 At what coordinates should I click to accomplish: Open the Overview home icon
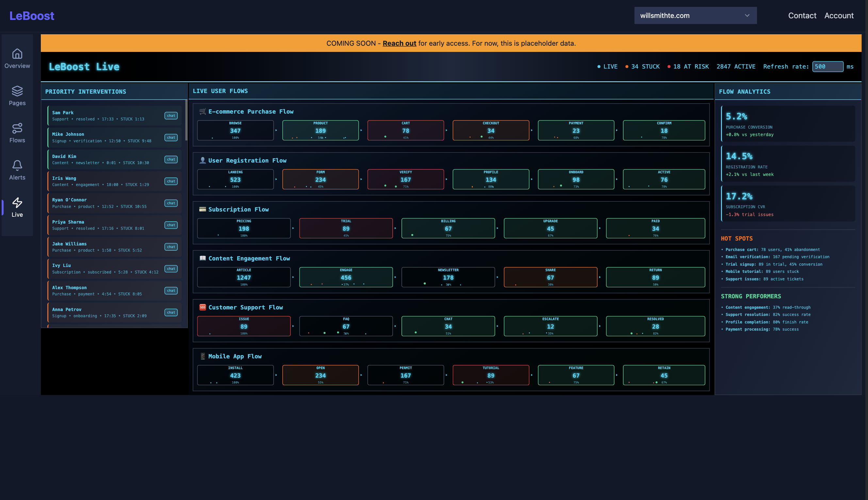17,54
